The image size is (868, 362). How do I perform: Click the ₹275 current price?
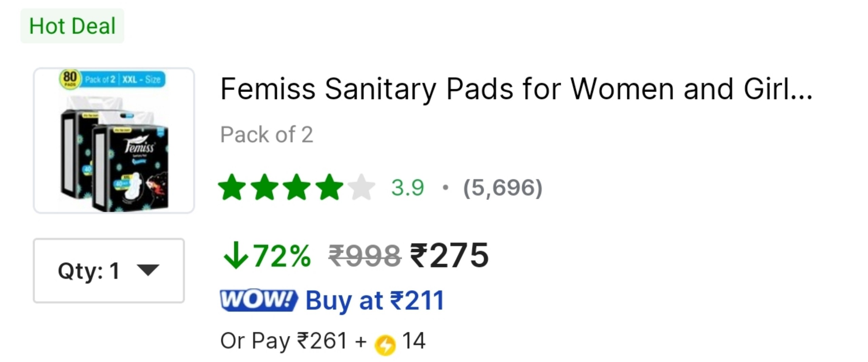pos(449,255)
